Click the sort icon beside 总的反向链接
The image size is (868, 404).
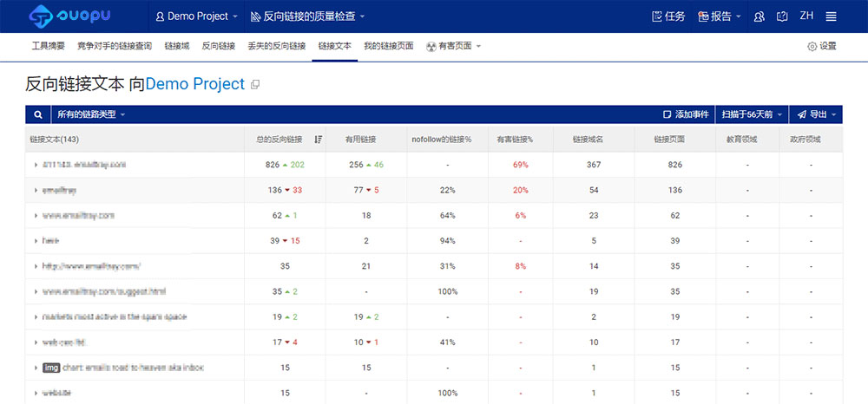coord(319,140)
